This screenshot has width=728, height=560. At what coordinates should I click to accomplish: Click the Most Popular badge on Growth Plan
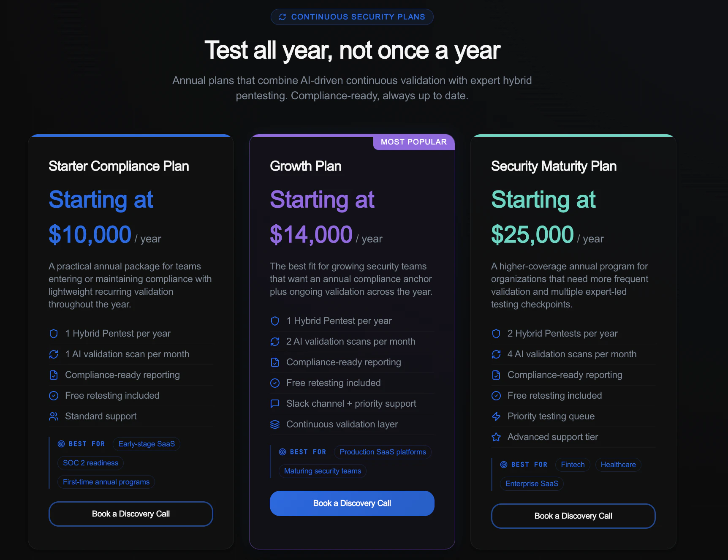pos(414,142)
